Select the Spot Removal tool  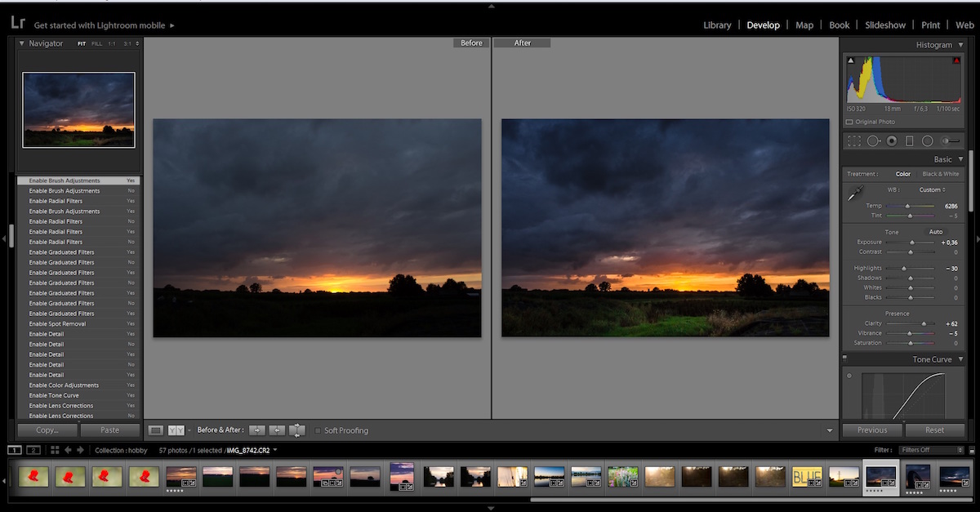[x=873, y=140]
